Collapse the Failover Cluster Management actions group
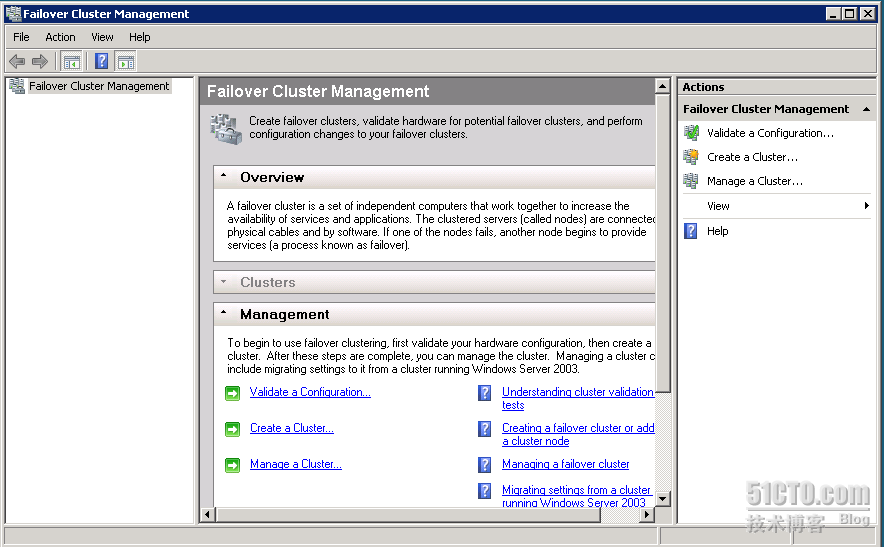Viewport: 884px width, 547px height. click(x=867, y=109)
